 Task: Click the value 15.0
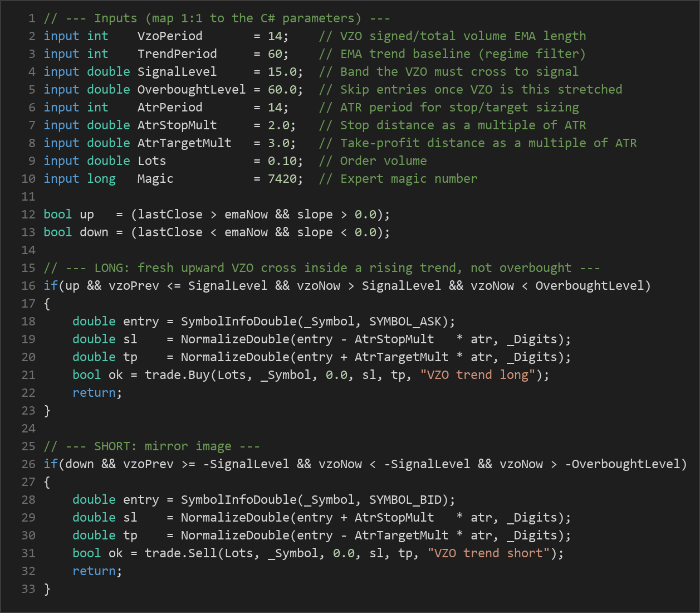click(282, 72)
